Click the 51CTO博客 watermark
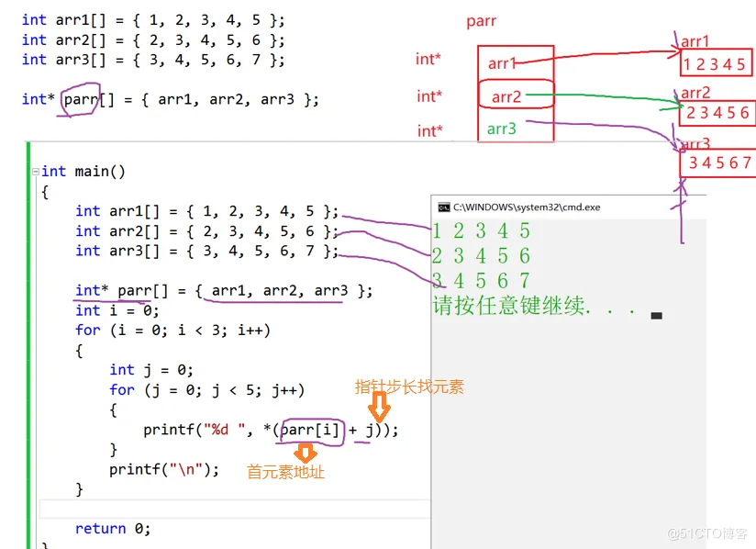This screenshot has height=549, width=756. 707,533
